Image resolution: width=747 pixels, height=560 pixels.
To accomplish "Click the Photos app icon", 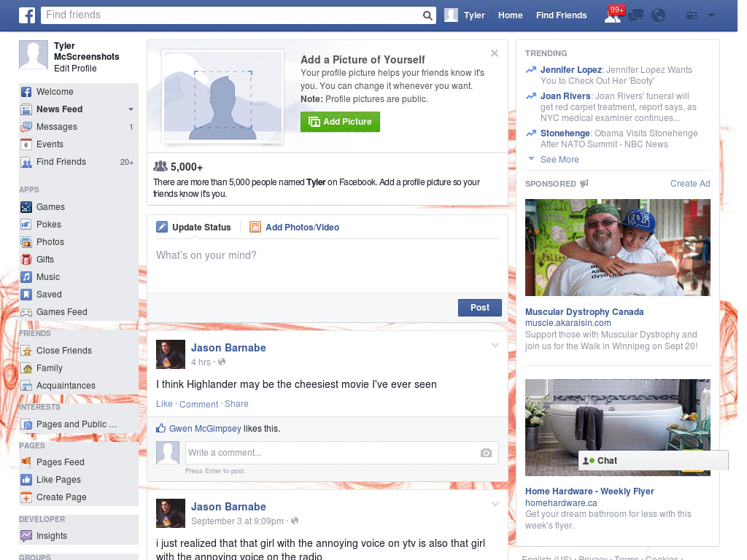I will pos(26,242).
